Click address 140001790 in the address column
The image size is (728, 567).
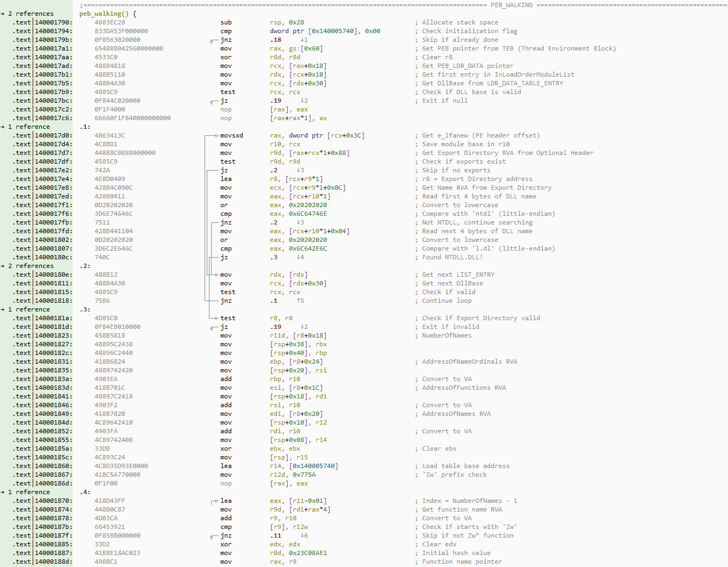click(53, 22)
